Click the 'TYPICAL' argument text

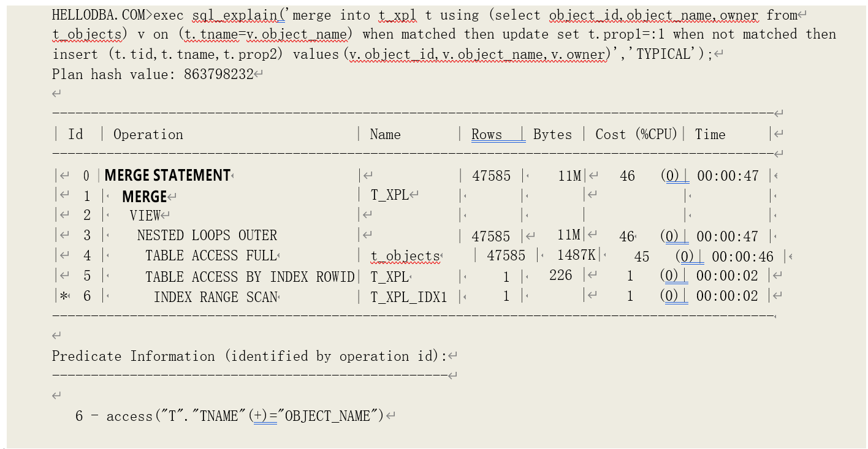(x=664, y=54)
